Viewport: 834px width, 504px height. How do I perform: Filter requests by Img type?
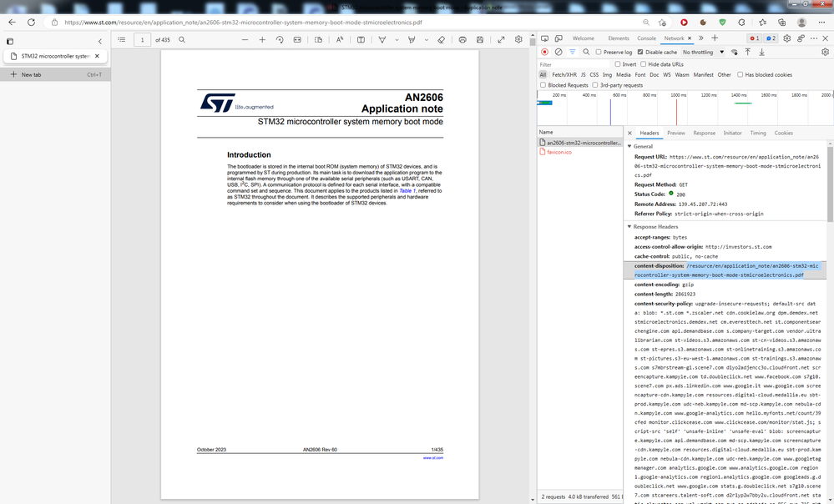point(607,74)
